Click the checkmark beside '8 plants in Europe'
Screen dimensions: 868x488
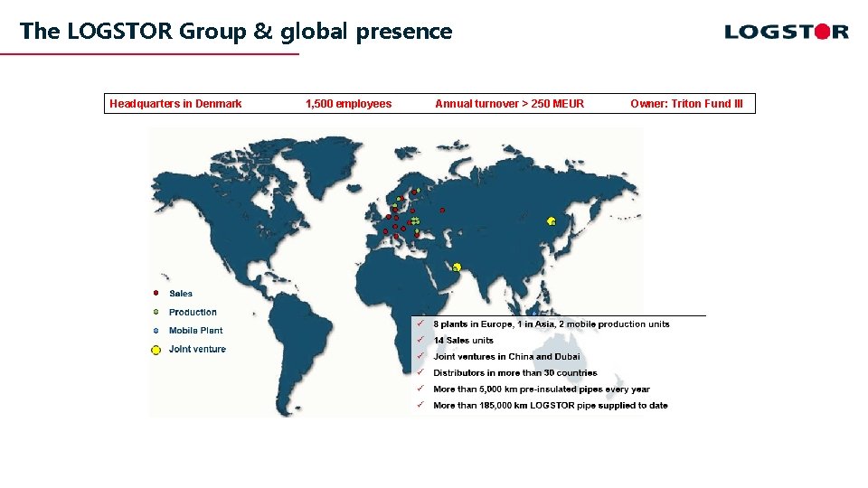point(420,324)
